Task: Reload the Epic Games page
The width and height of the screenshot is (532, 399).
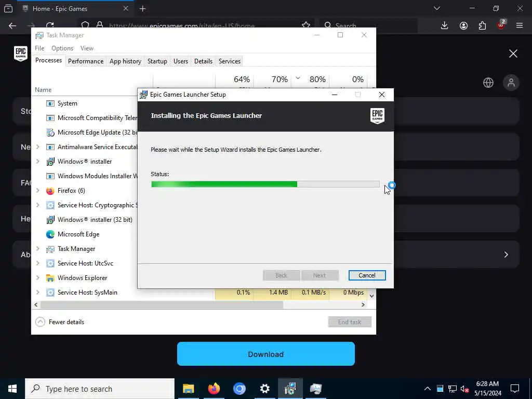Action: coord(50,25)
